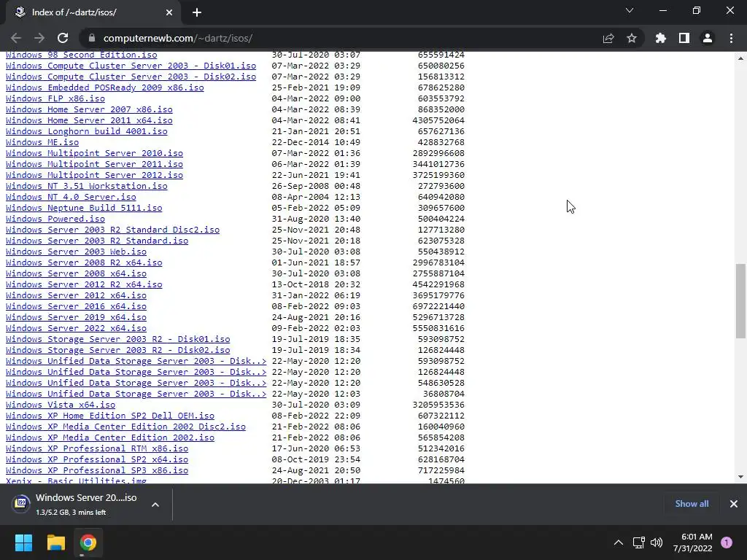Open Windows XP Professional SP3 x86.iso
Viewport: 747px width, 560px height.
tap(97, 470)
